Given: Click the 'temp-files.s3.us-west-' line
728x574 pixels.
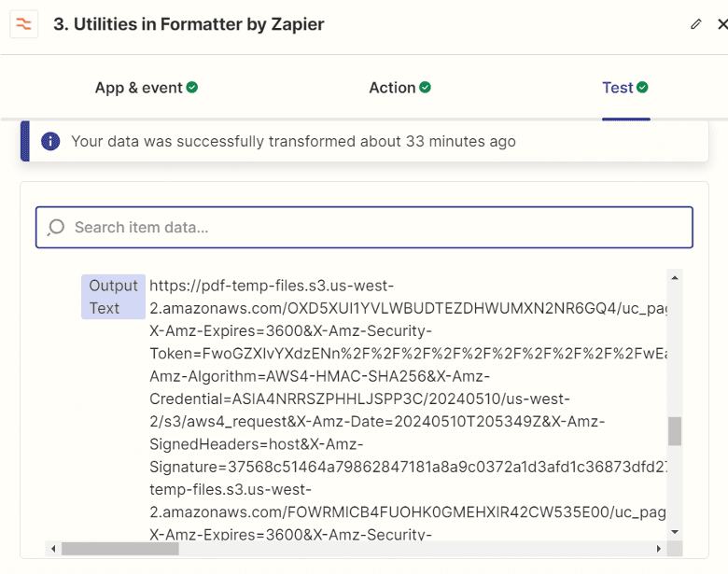Looking at the screenshot, I should [231, 489].
